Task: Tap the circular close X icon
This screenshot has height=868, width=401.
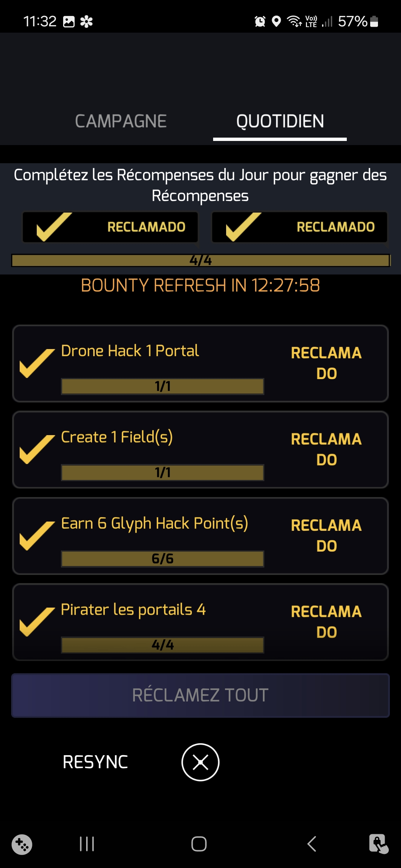Action: point(200,762)
